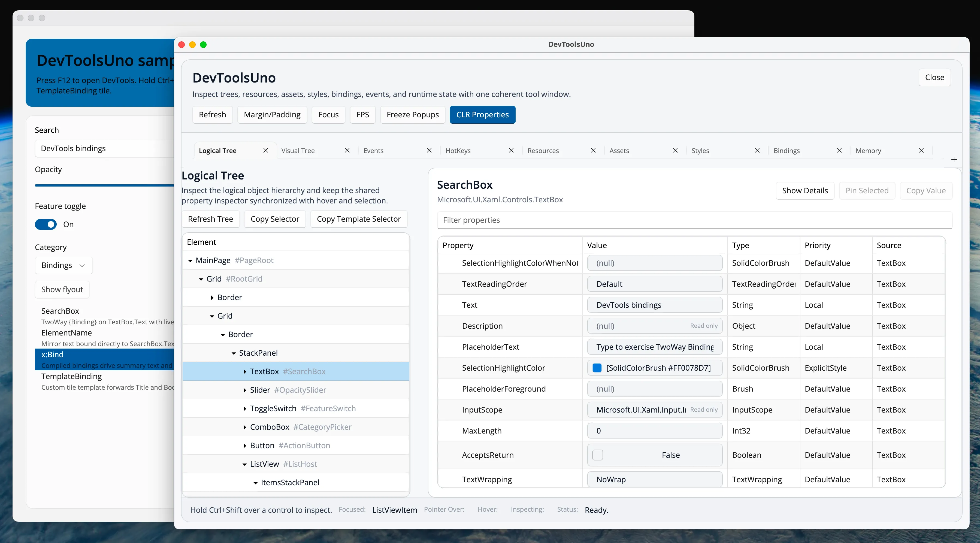Collapse the ItemsStackPanel node

256,483
